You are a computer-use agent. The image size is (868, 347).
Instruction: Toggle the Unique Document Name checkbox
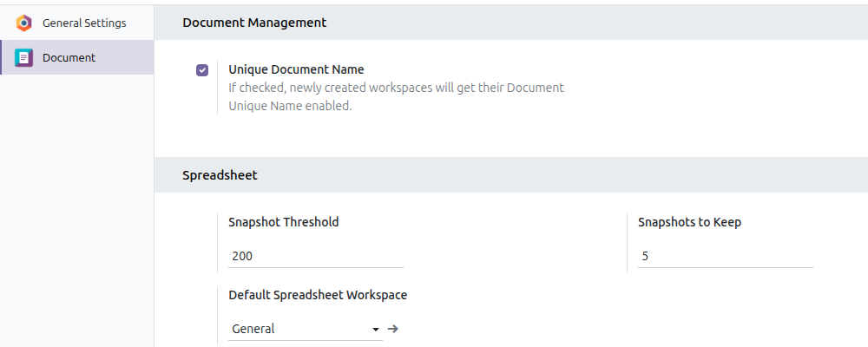tap(202, 70)
